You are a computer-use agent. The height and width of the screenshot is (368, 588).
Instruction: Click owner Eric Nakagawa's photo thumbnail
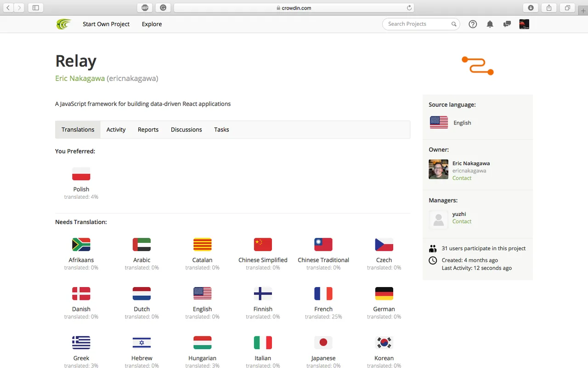click(x=438, y=169)
